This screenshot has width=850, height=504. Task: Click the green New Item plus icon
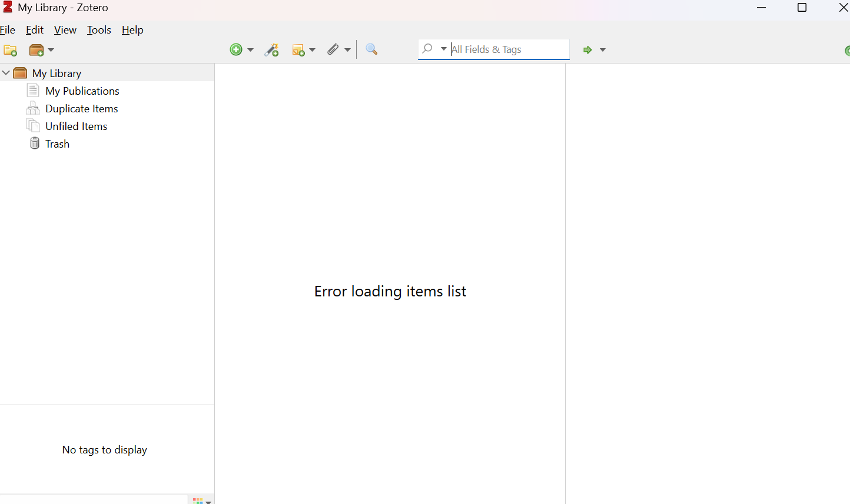(x=236, y=49)
